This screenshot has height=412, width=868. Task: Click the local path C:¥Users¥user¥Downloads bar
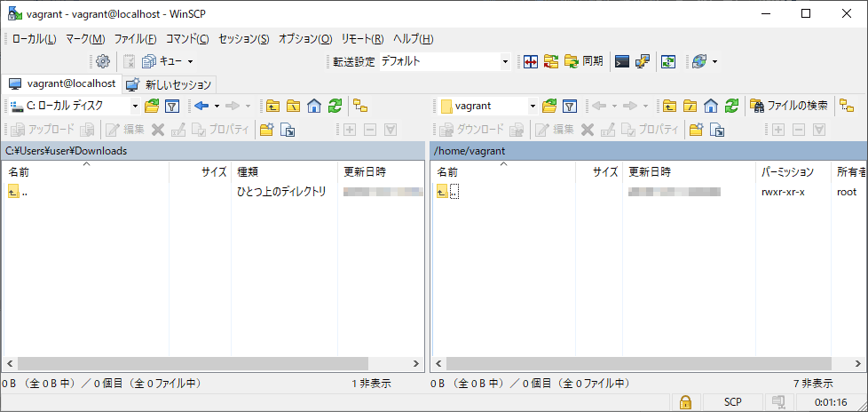coord(213,151)
